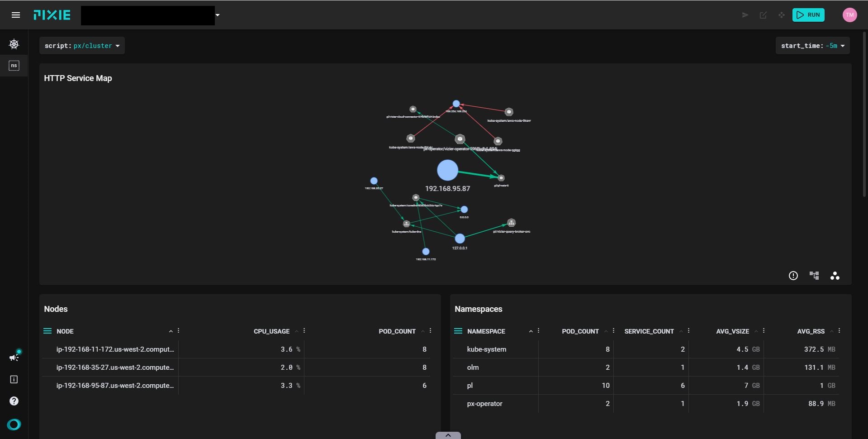The width and height of the screenshot is (868, 439).
Task: Open the TM user avatar menu
Action: 850,15
